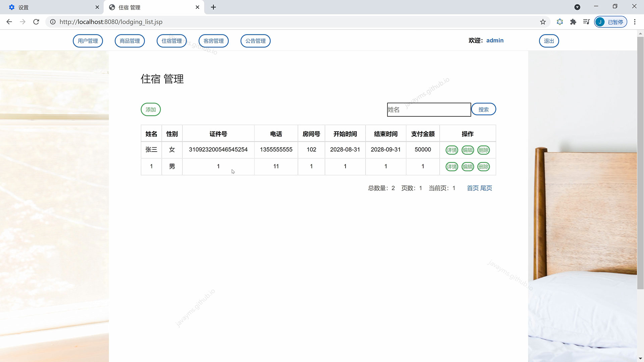Screen dimensions: 644x362
Task: Open the browser extensions puzzle icon
Action: 573,22
